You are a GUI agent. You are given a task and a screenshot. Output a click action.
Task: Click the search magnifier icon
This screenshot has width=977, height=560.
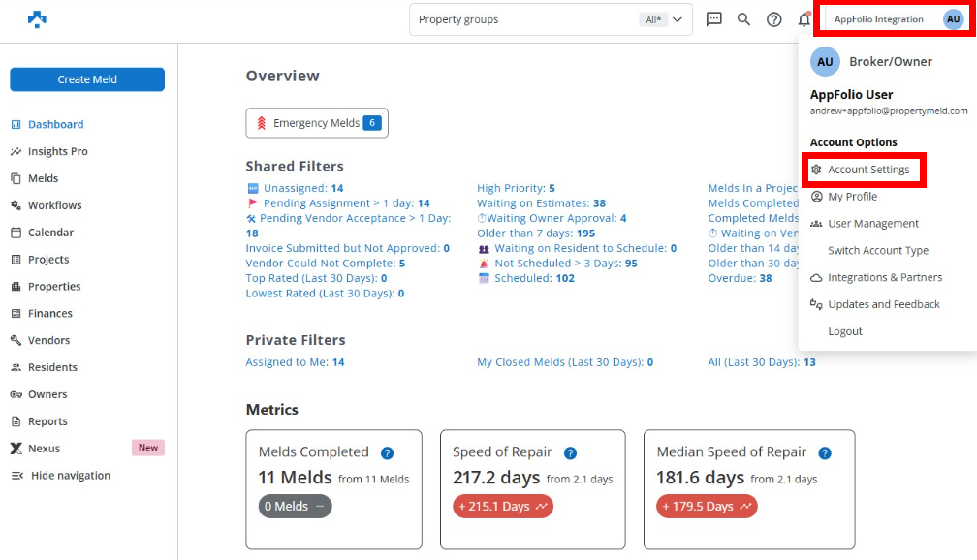pos(743,19)
